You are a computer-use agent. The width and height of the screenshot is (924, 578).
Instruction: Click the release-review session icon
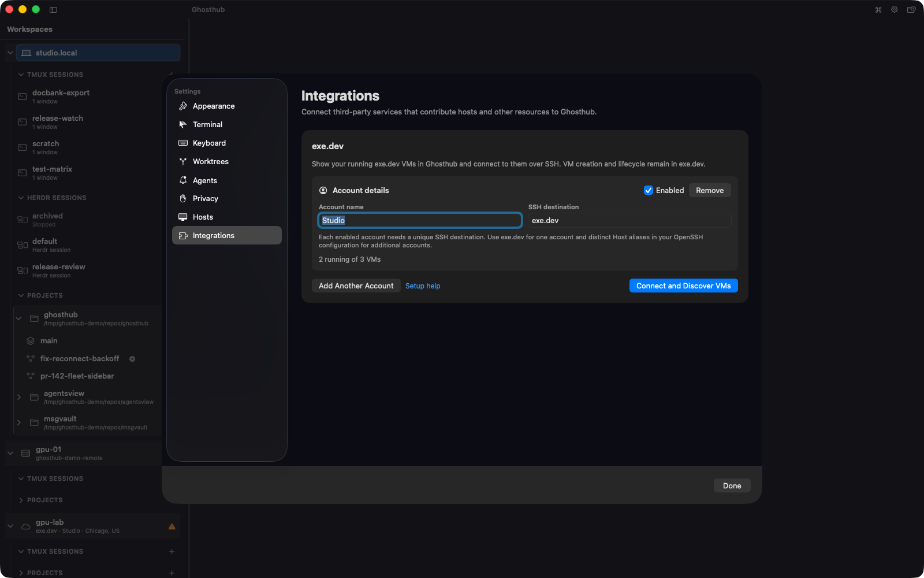[23, 271]
